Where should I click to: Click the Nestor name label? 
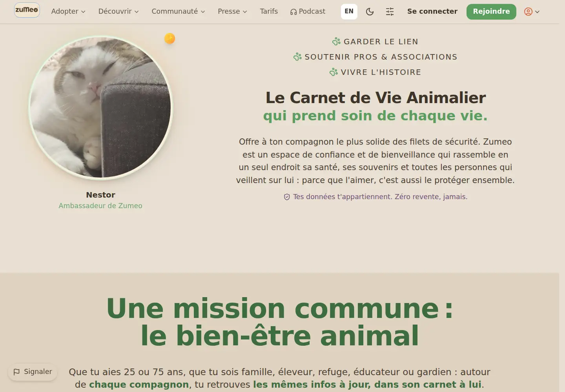[x=100, y=195]
